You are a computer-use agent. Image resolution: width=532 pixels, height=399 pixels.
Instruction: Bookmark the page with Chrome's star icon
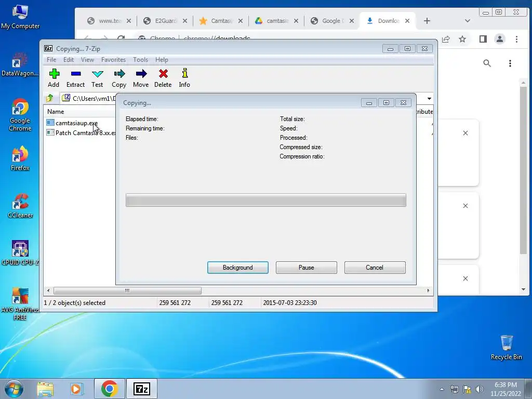(x=462, y=39)
